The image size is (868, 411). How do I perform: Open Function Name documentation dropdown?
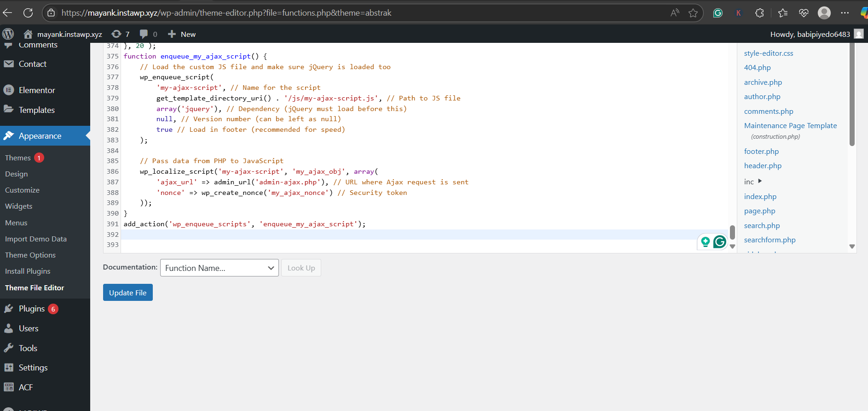(x=220, y=268)
